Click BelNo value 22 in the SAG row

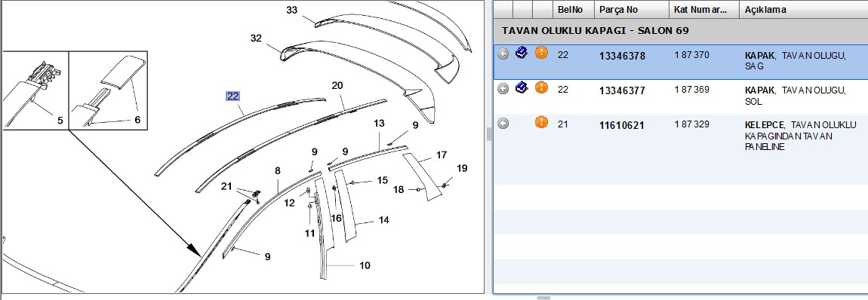[x=563, y=55]
